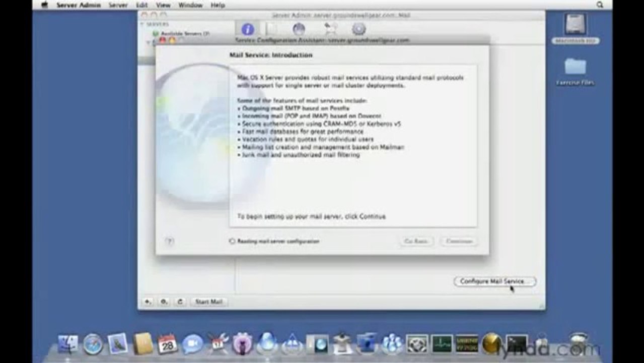The image size is (644, 363).
Task: Click the tools-and-calendar icon in Dock
Action: [x=218, y=344]
